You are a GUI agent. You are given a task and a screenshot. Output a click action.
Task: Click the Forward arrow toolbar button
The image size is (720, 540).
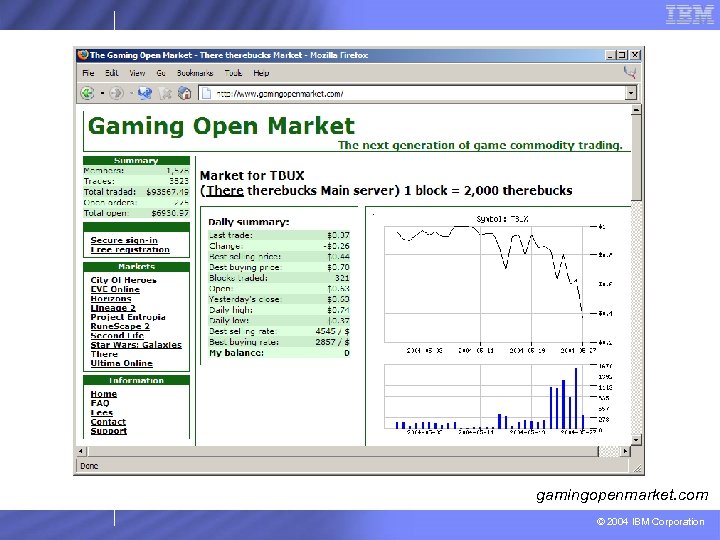(x=116, y=93)
